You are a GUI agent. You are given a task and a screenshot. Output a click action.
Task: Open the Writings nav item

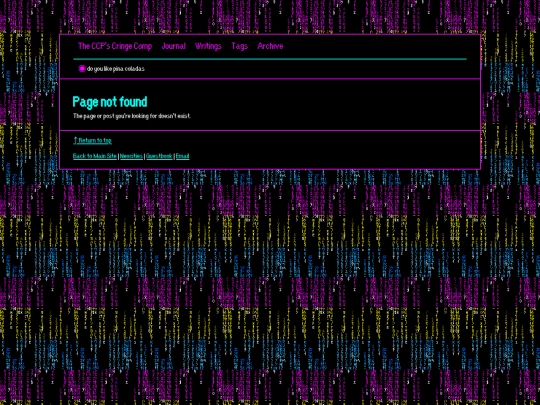tap(208, 46)
